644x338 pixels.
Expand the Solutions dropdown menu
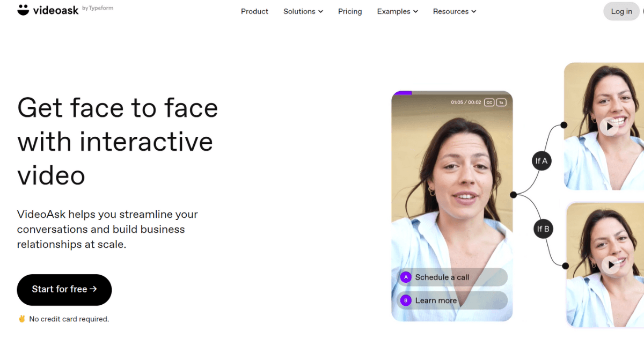click(x=303, y=11)
